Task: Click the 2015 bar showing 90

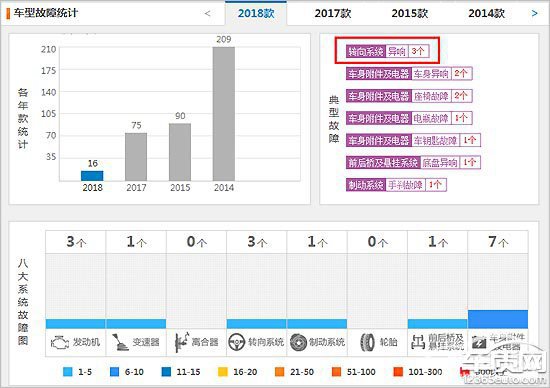Action: point(180,152)
